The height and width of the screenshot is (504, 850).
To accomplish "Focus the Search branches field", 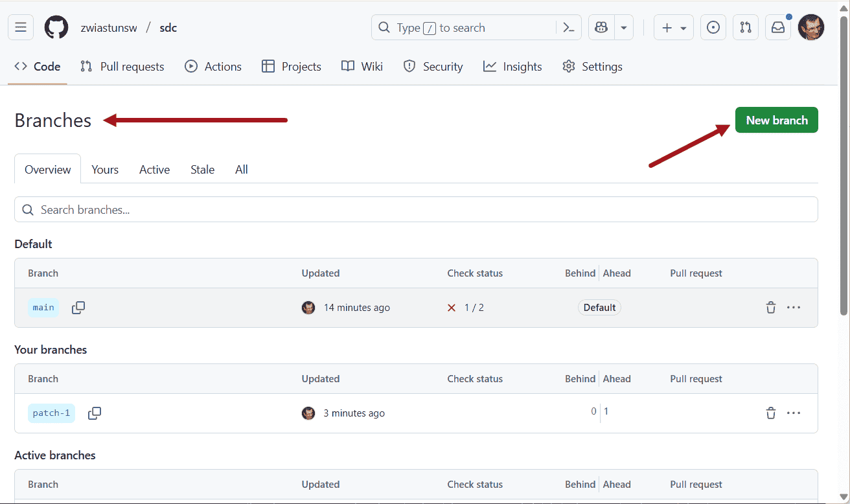I will (416, 210).
